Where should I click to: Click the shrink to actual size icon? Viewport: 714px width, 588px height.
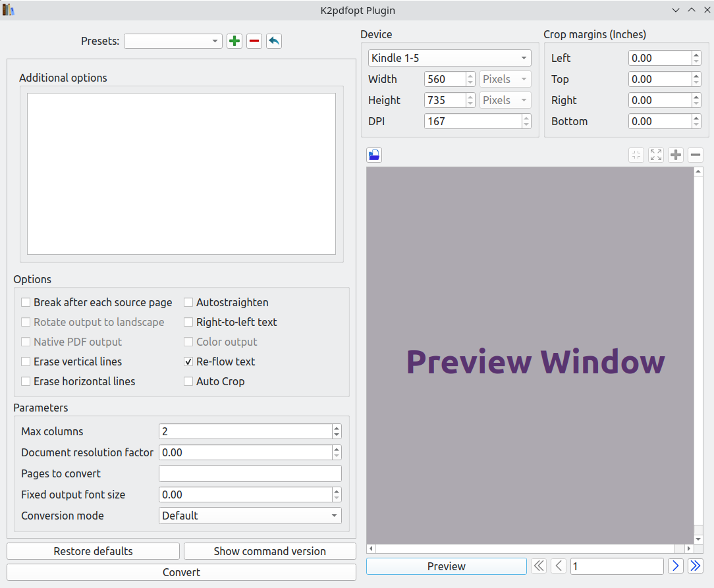(x=636, y=155)
